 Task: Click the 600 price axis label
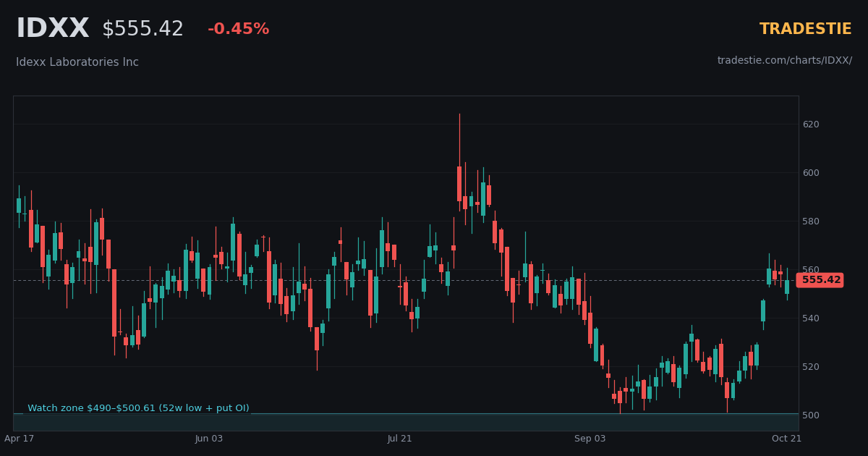pyautogui.click(x=811, y=173)
